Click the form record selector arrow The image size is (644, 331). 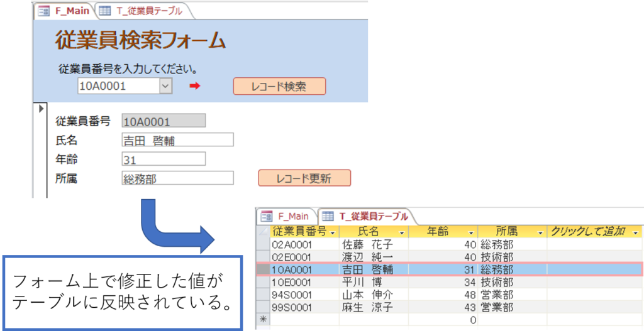point(41,109)
